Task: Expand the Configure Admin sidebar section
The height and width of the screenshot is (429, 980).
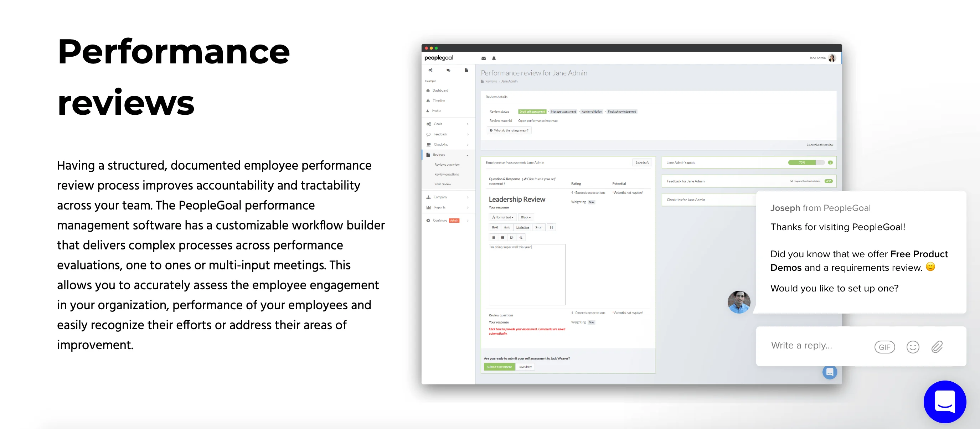Action: point(448,220)
